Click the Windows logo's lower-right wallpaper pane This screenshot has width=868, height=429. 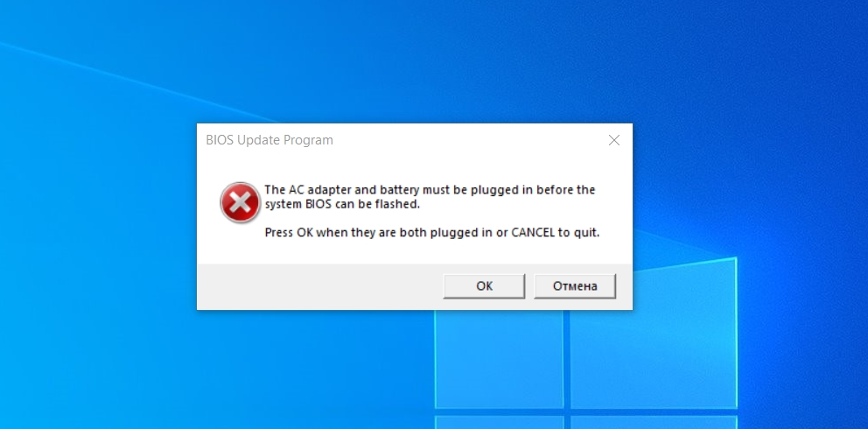pos(654,422)
